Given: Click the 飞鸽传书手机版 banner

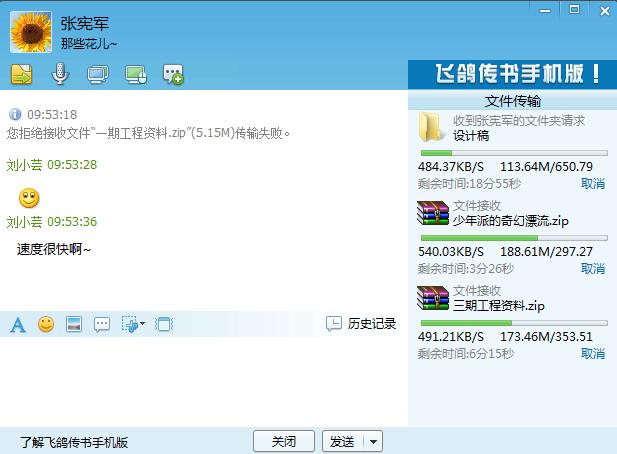Looking at the screenshot, I should click(512, 74).
